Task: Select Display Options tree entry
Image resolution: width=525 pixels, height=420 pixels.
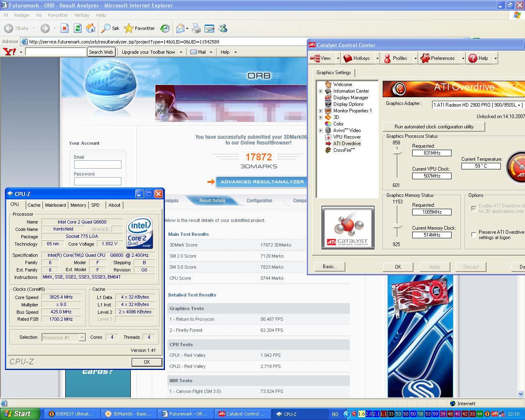Action: pos(348,104)
